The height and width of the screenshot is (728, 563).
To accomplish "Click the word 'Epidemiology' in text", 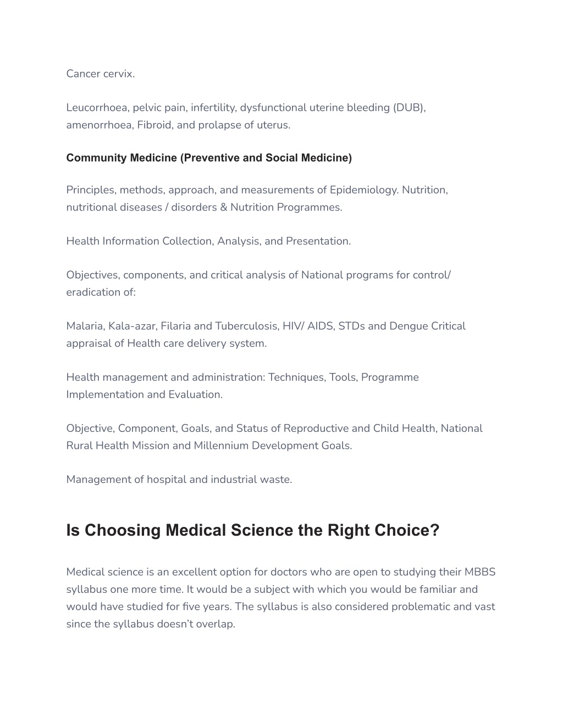I will tap(363, 190).
